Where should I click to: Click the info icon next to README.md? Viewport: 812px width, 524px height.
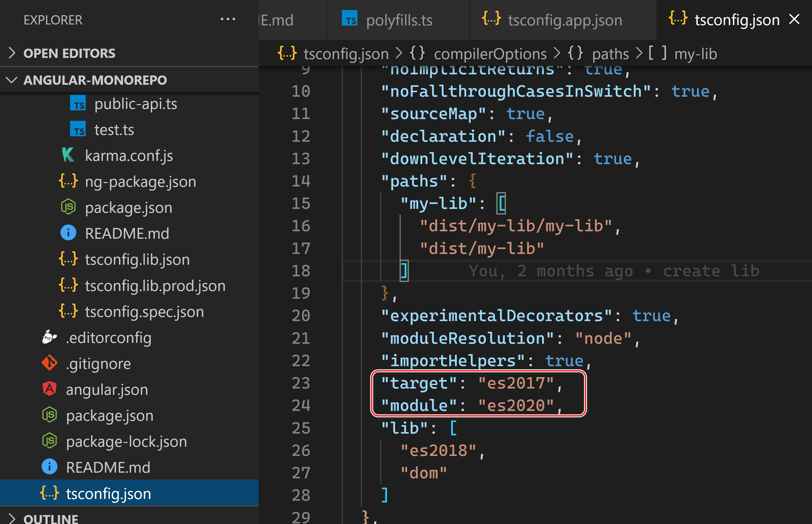pos(68,233)
